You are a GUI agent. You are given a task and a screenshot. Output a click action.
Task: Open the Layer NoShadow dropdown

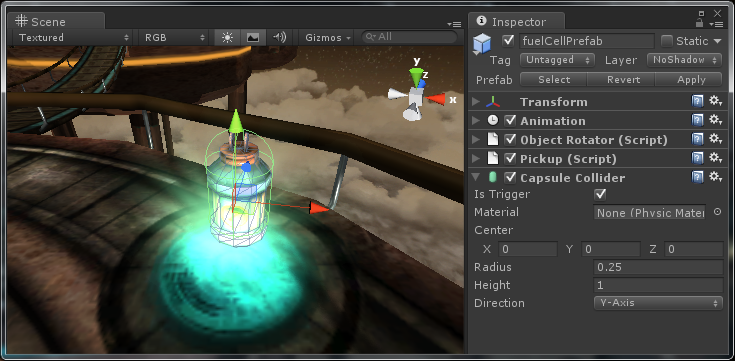[x=684, y=60]
